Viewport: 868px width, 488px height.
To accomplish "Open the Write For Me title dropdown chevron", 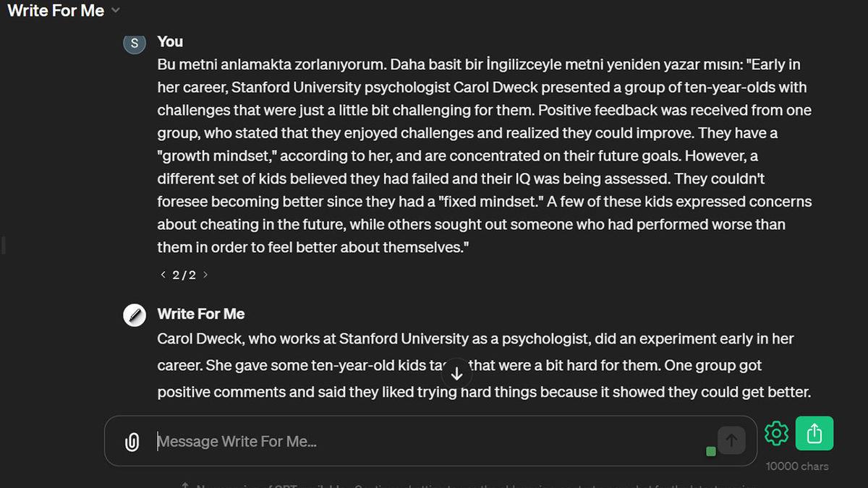I will tap(116, 11).
